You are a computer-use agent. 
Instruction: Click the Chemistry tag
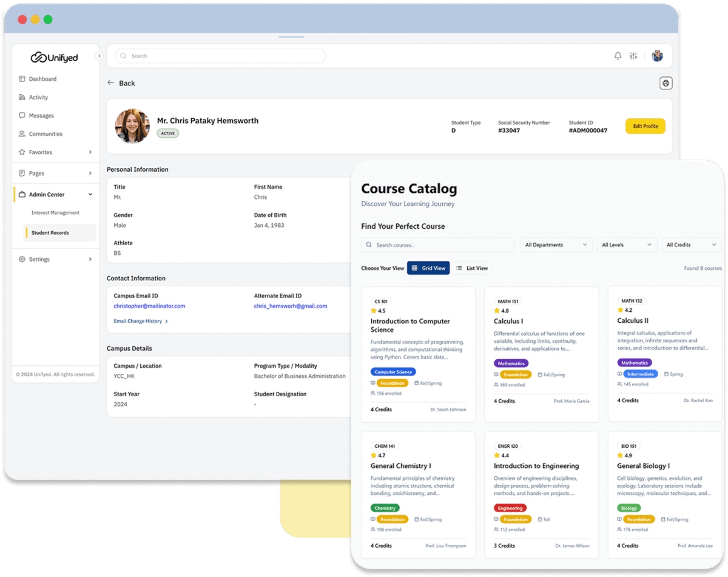click(x=385, y=508)
